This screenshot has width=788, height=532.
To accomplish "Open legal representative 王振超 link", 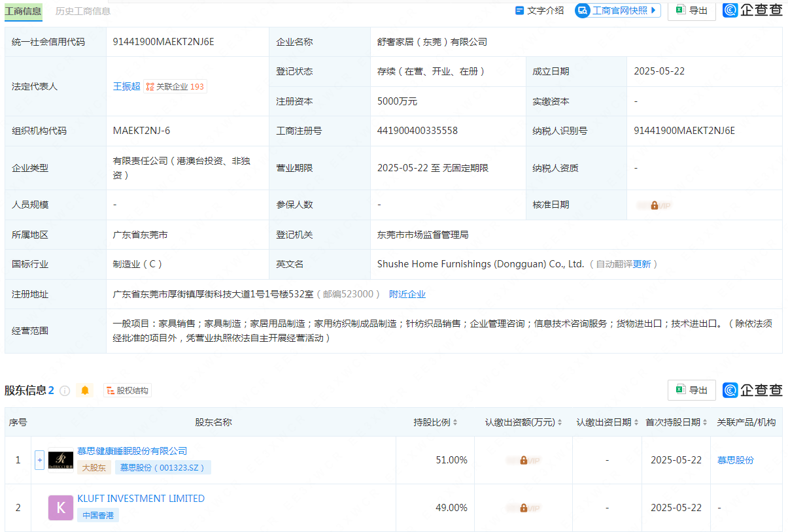I will coord(127,86).
